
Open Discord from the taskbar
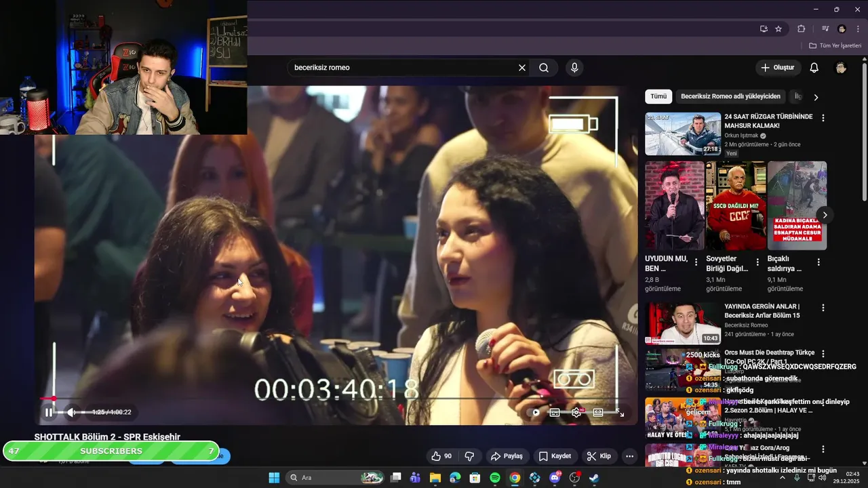(555, 478)
